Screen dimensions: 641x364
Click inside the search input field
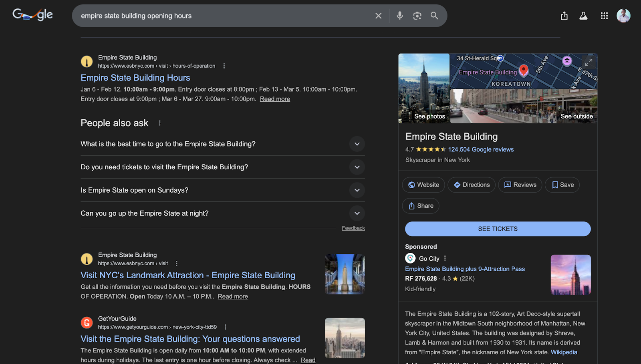[x=224, y=16]
